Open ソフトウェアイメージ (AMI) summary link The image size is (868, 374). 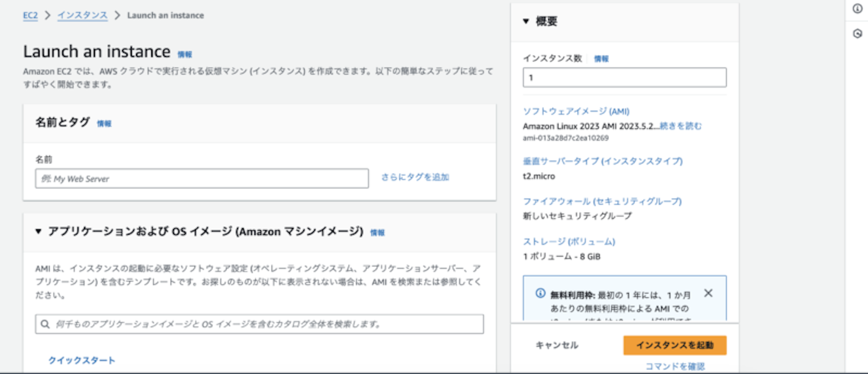576,111
